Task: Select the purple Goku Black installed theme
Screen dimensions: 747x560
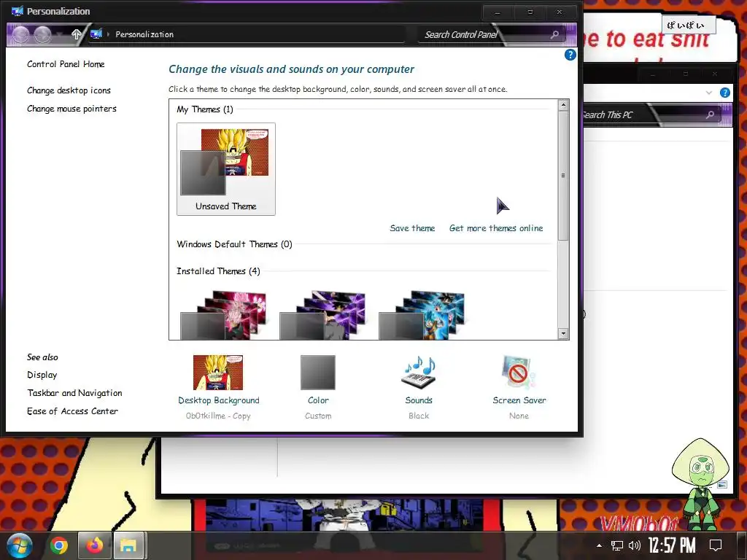Action: coord(322,315)
